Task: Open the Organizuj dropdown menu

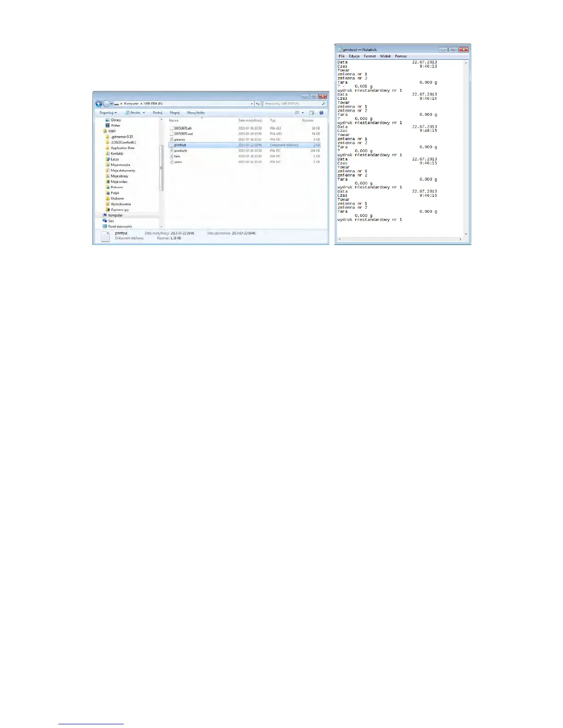Action: click(x=108, y=113)
